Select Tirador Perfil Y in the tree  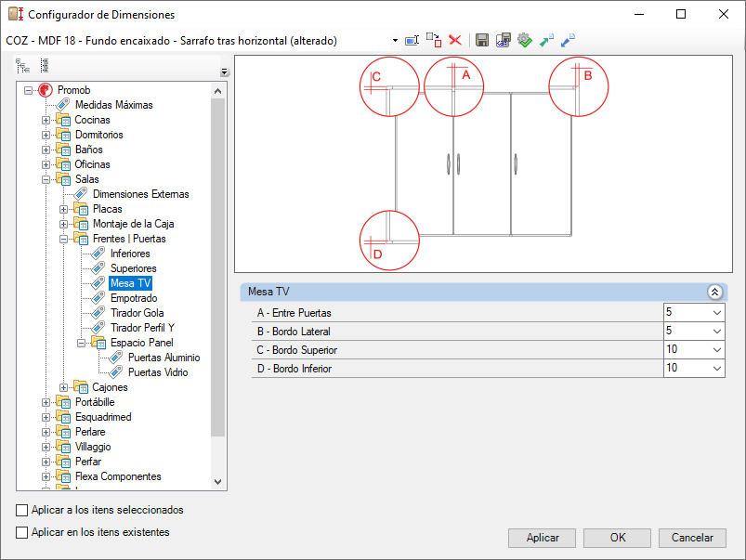[142, 328]
